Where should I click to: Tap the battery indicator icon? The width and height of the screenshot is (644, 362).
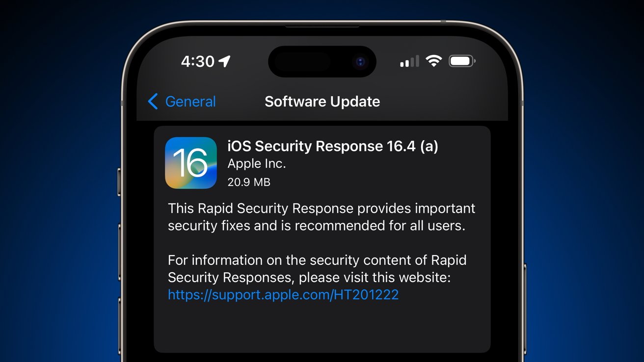(x=462, y=61)
